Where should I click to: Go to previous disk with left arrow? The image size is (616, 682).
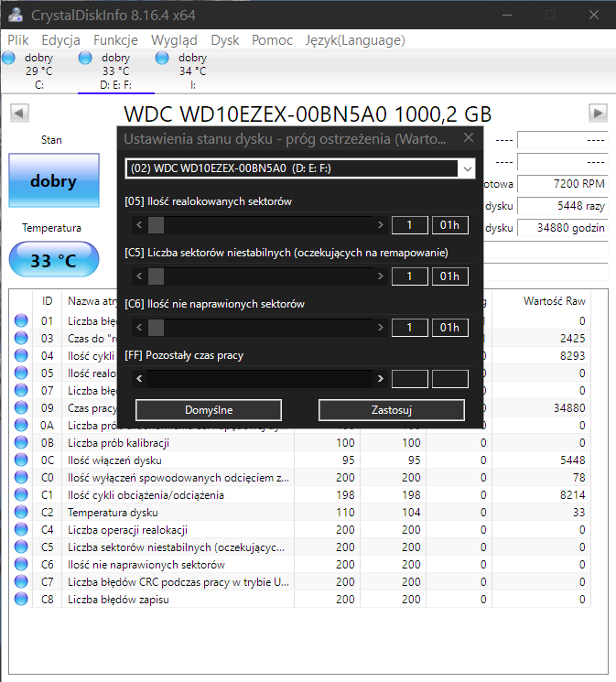point(19,114)
